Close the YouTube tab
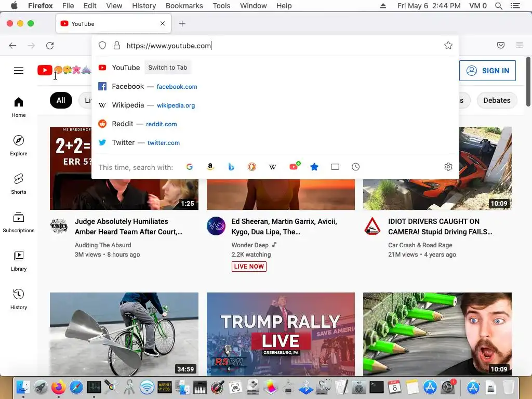This screenshot has width=532, height=399. click(163, 23)
